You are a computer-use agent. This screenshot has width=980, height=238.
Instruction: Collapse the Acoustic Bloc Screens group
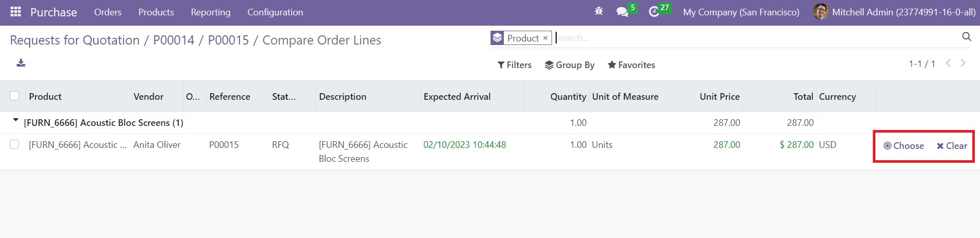coord(16,121)
